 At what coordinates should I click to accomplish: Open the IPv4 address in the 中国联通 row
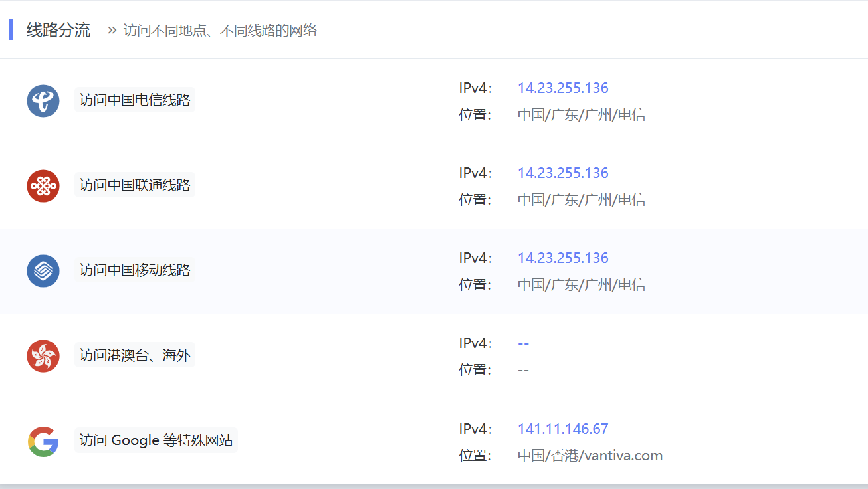tap(563, 173)
